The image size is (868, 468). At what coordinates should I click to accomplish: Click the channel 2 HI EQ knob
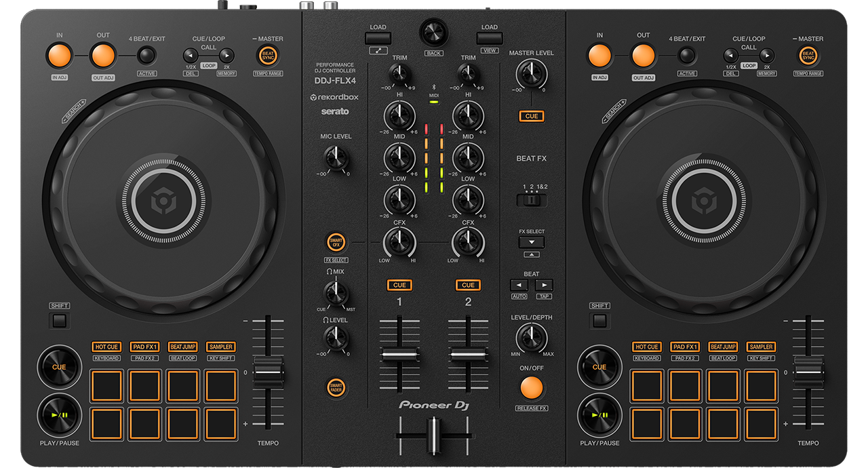(x=468, y=116)
